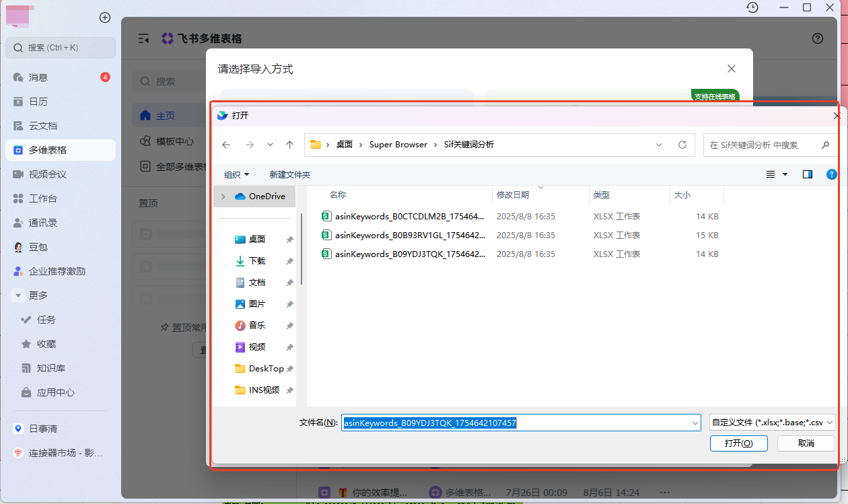The width and height of the screenshot is (848, 504).
Task: Go up one folder level arrow
Action: click(x=289, y=145)
